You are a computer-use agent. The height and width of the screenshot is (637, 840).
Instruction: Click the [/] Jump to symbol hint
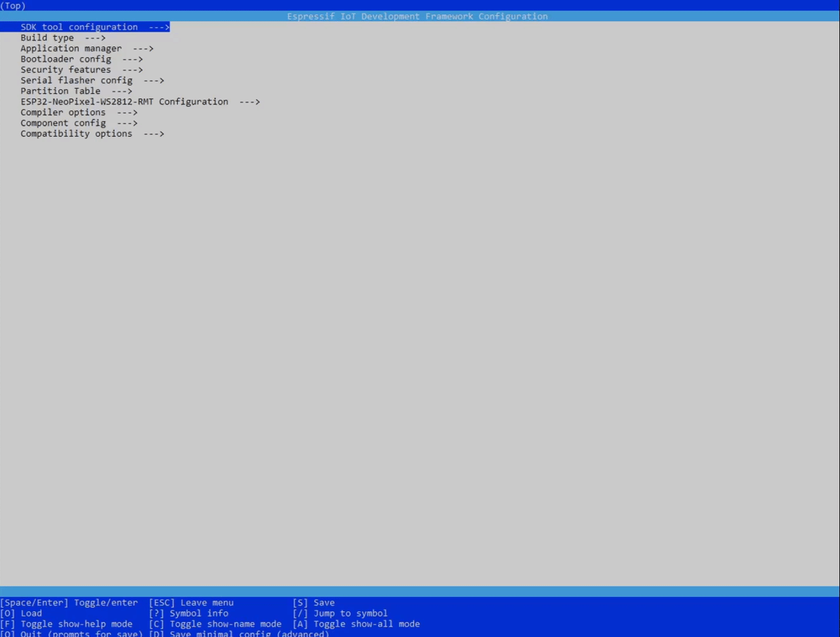click(x=340, y=613)
